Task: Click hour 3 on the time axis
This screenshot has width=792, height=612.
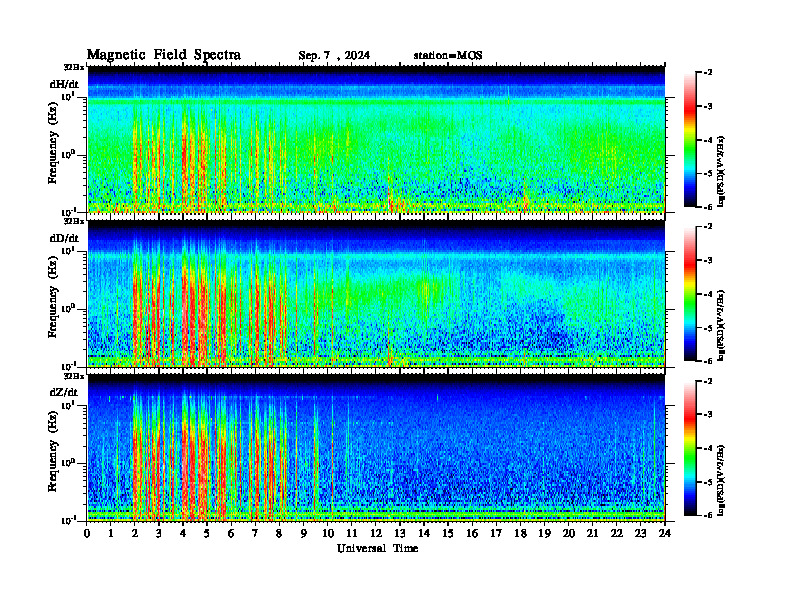Action: coord(159,534)
